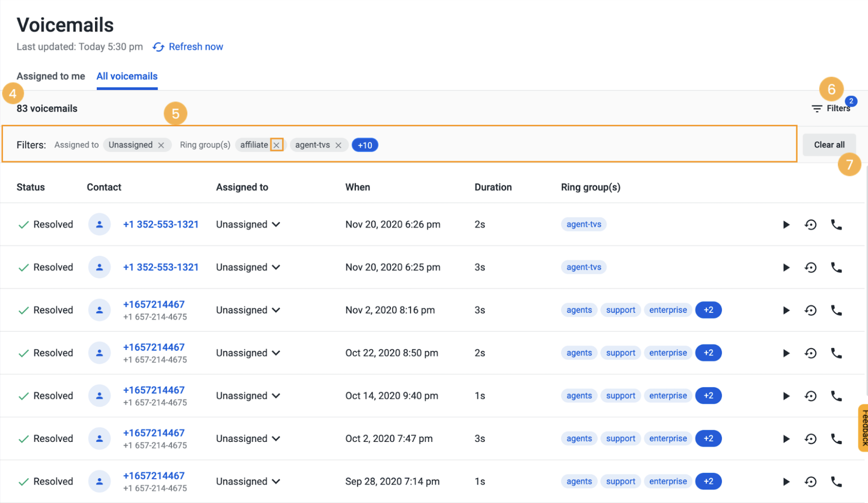868x503 pixels.
Task: Call back the Nov 20 6:25 pm contact
Action: [836, 268]
